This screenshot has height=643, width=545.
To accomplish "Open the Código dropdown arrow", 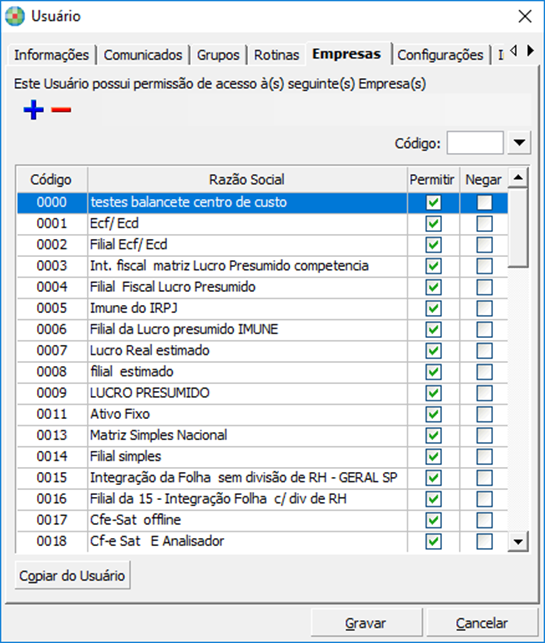I will pyautogui.click(x=519, y=143).
